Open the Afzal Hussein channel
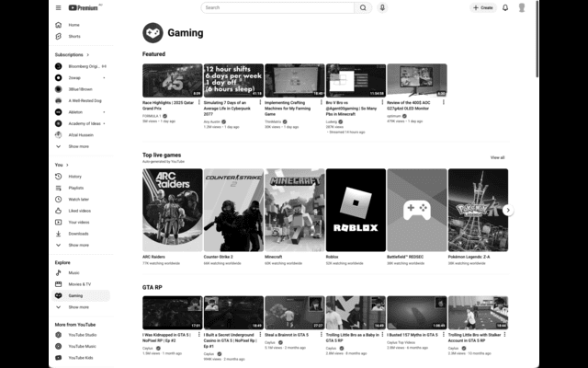Viewport: 588px width, 368px height. point(82,135)
